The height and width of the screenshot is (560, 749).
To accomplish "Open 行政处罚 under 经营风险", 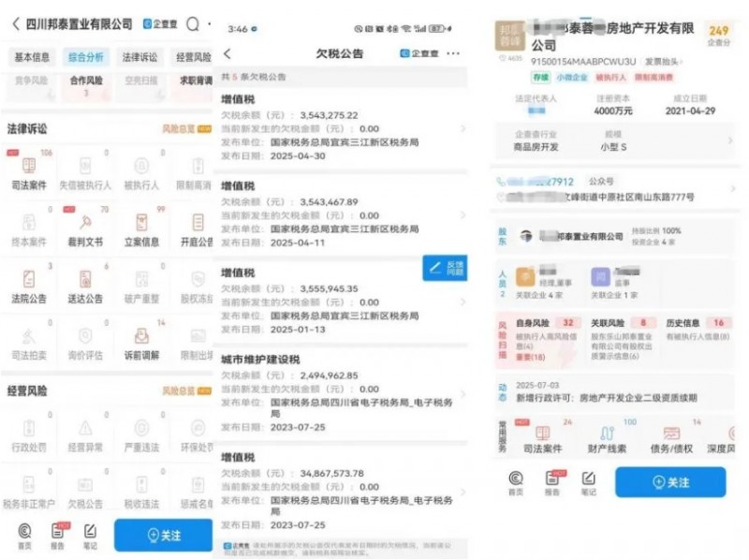I will (28, 437).
